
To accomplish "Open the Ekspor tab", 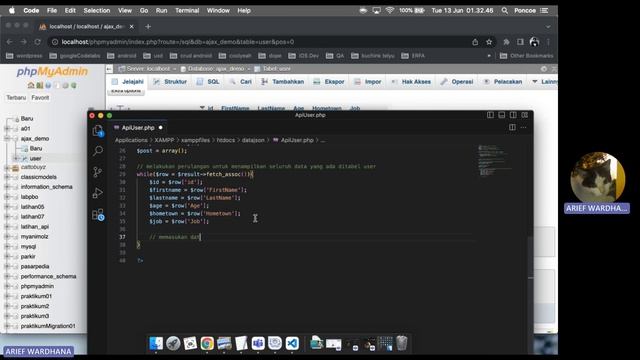I will (329, 82).
